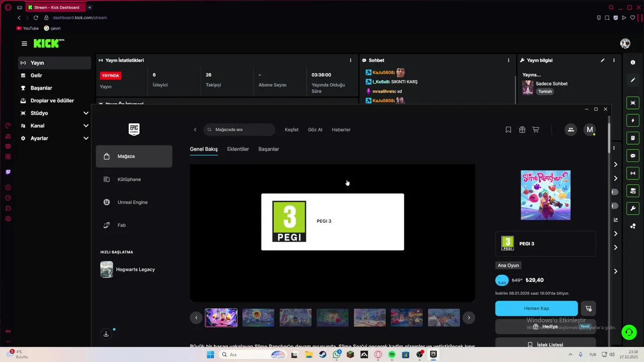Open the friends icon in Epic launcher
The width and height of the screenshot is (644, 362).
[571, 130]
